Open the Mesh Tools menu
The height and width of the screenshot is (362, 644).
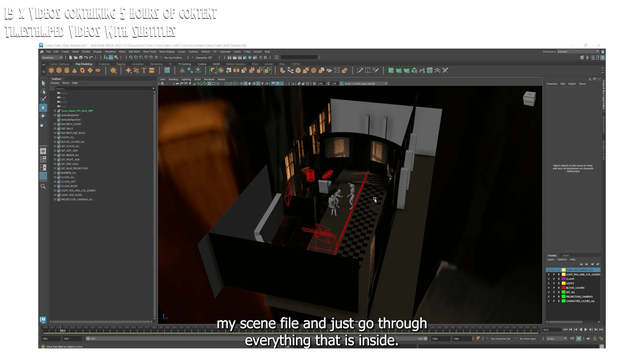(149, 52)
